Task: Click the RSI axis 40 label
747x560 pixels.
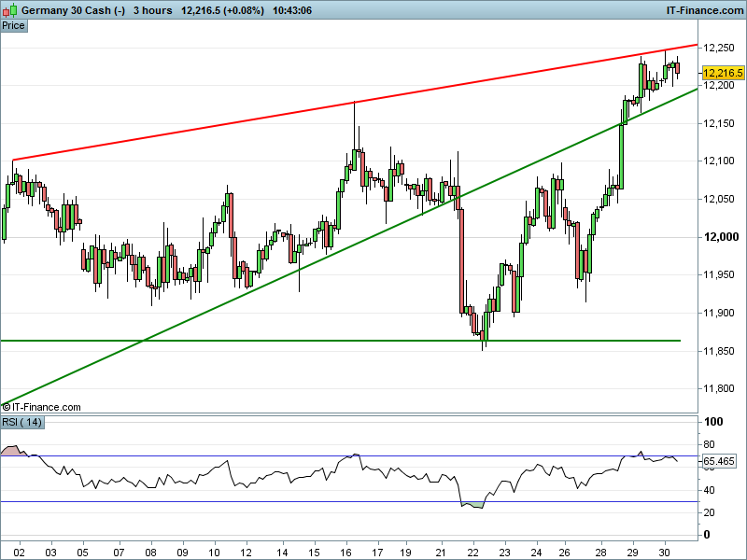Action: pyautogui.click(x=709, y=490)
